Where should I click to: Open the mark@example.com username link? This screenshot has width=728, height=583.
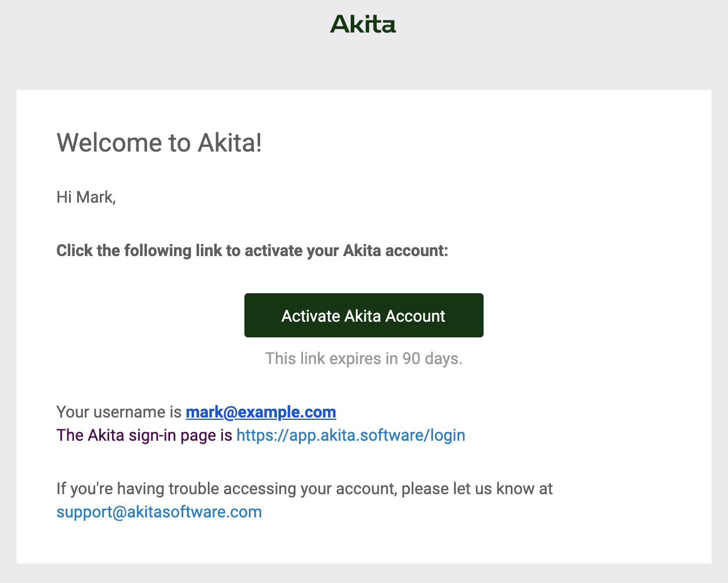tap(261, 412)
